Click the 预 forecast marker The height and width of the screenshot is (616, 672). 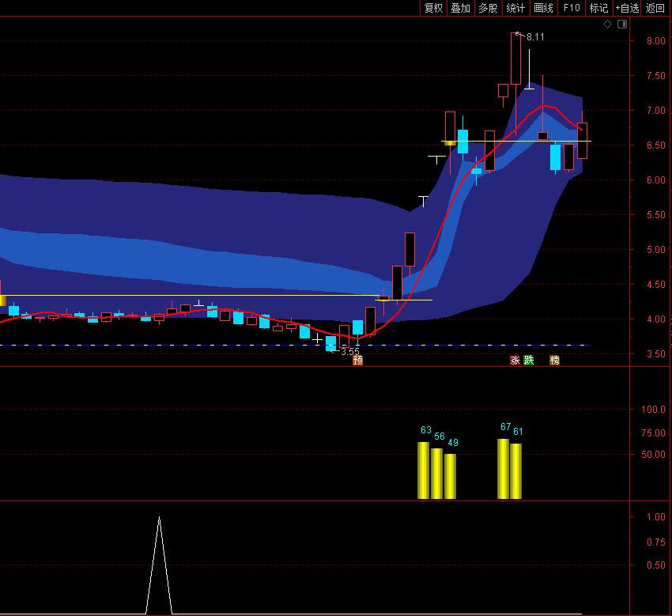357,360
